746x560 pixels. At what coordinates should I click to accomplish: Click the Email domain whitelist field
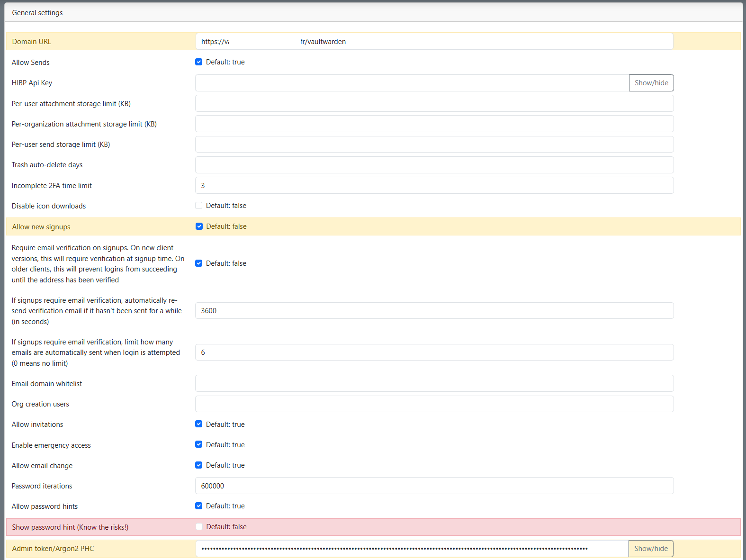(434, 383)
